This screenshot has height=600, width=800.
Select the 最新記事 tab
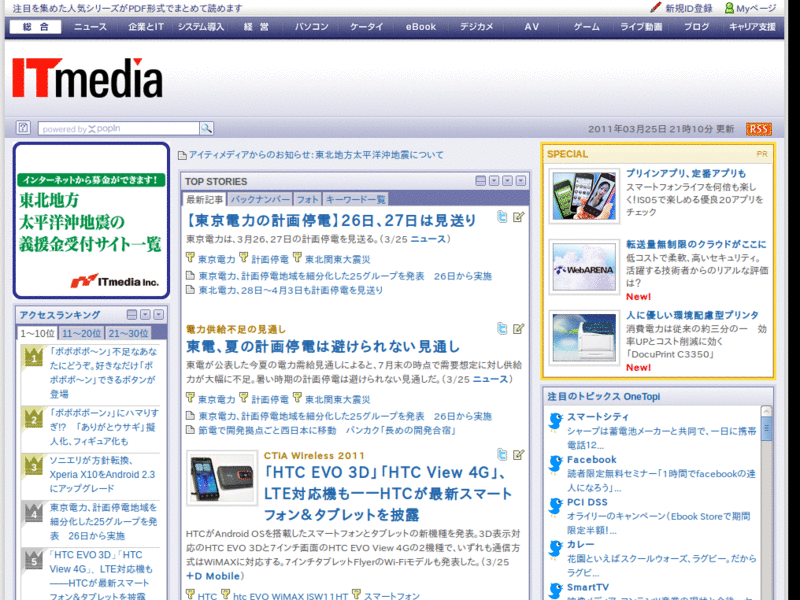tap(204, 199)
